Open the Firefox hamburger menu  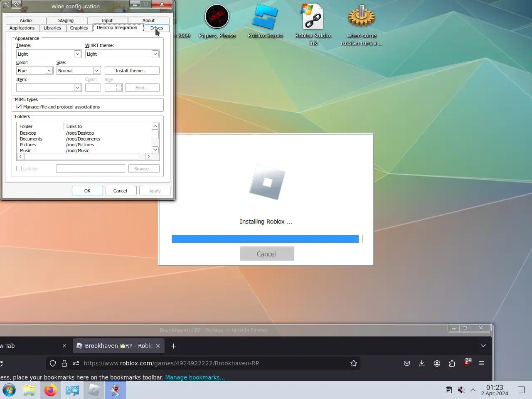click(x=482, y=363)
